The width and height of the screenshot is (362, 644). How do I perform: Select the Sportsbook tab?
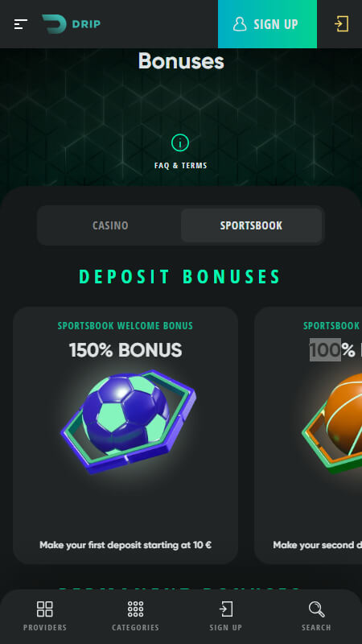point(251,225)
